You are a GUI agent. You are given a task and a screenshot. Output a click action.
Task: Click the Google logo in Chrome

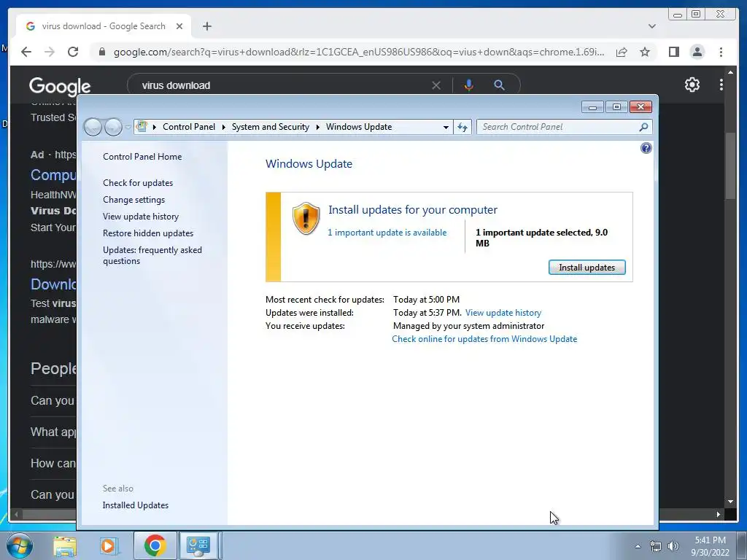tap(60, 86)
